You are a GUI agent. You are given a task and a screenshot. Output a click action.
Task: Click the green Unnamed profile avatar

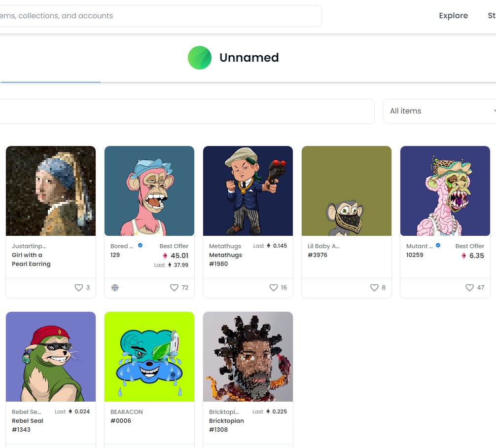200,58
